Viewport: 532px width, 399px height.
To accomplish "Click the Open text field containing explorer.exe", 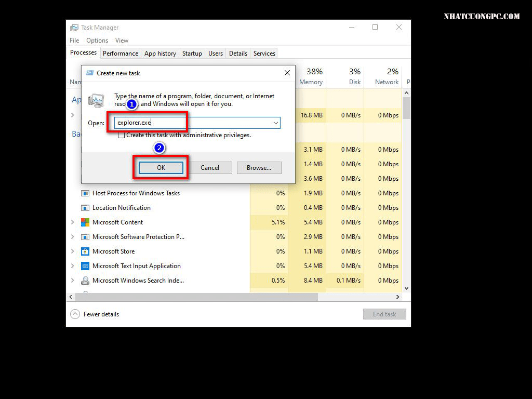I will tap(192, 123).
